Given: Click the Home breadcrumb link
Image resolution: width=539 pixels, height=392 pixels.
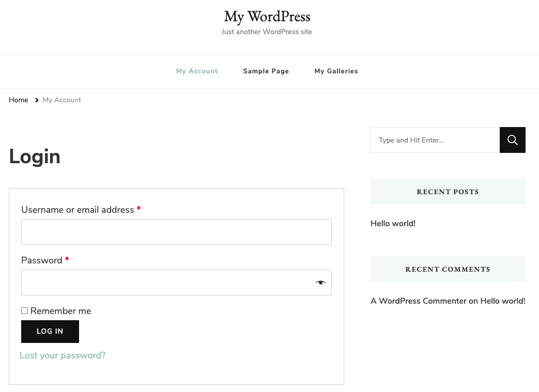Looking at the screenshot, I should [19, 100].
